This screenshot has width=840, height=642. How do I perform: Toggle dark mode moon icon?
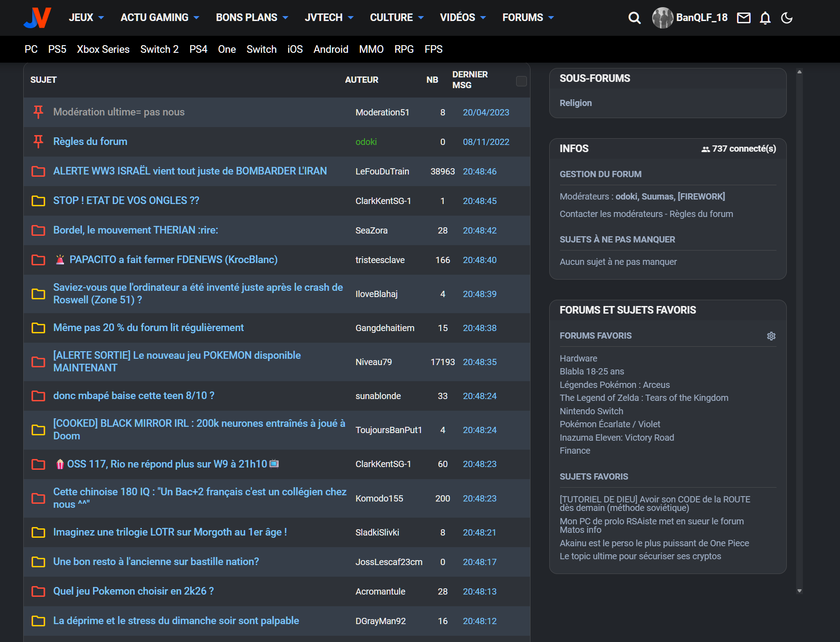point(787,18)
